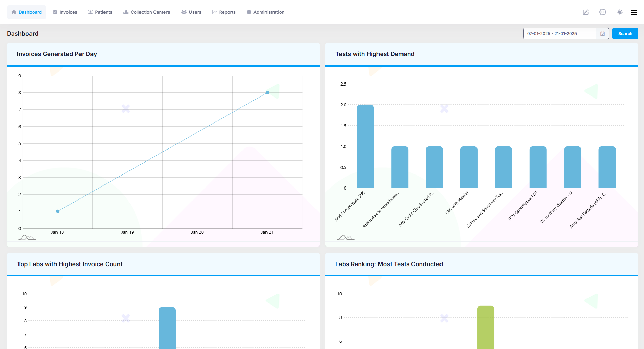Click the date range input field
The image size is (644, 349).
(x=559, y=34)
